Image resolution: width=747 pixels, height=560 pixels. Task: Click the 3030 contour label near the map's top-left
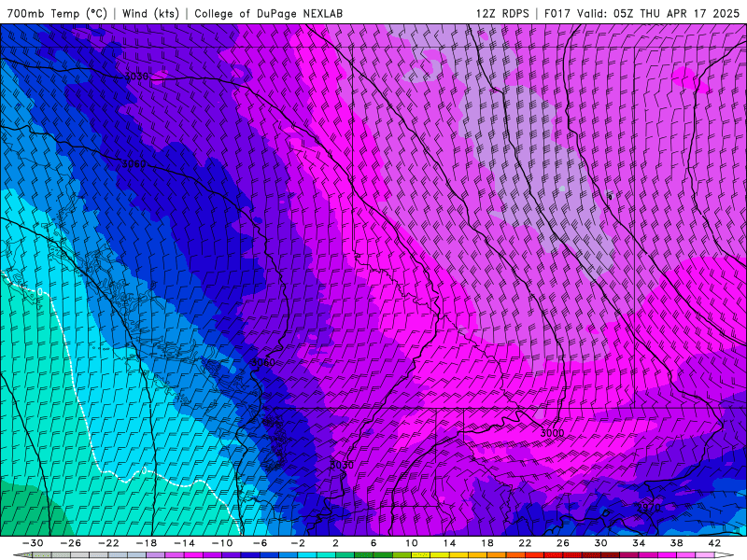click(x=136, y=77)
